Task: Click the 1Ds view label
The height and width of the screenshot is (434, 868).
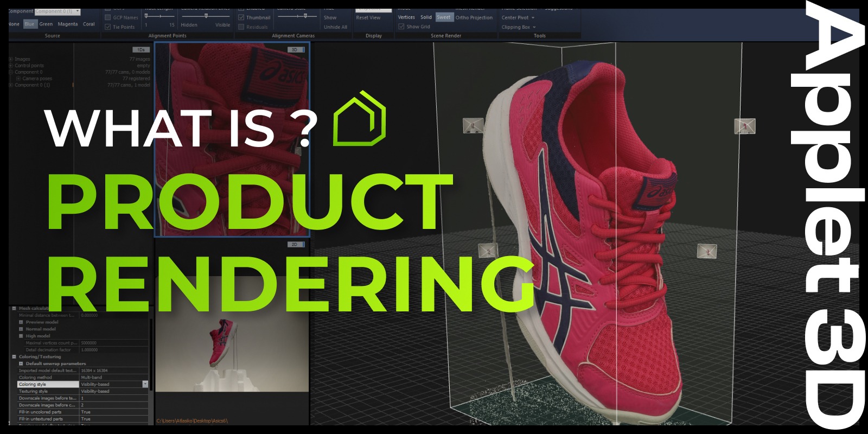Action: (141, 49)
